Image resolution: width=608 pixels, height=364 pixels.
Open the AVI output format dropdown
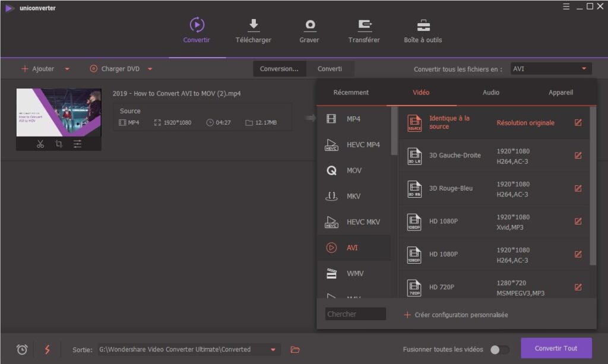pyautogui.click(x=551, y=69)
